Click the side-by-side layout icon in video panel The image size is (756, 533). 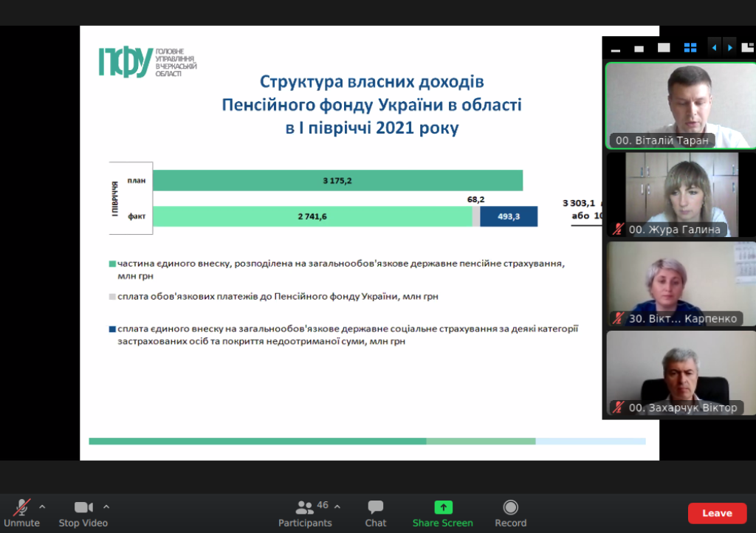click(x=748, y=47)
